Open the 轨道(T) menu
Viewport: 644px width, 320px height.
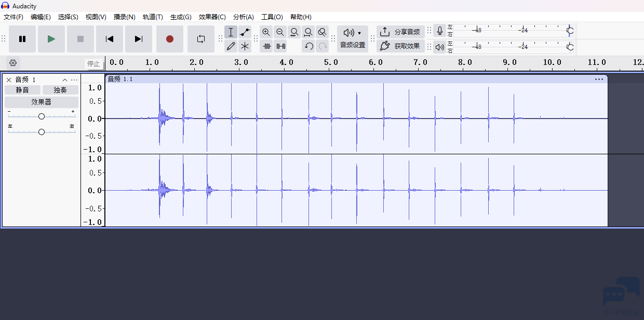pos(153,17)
